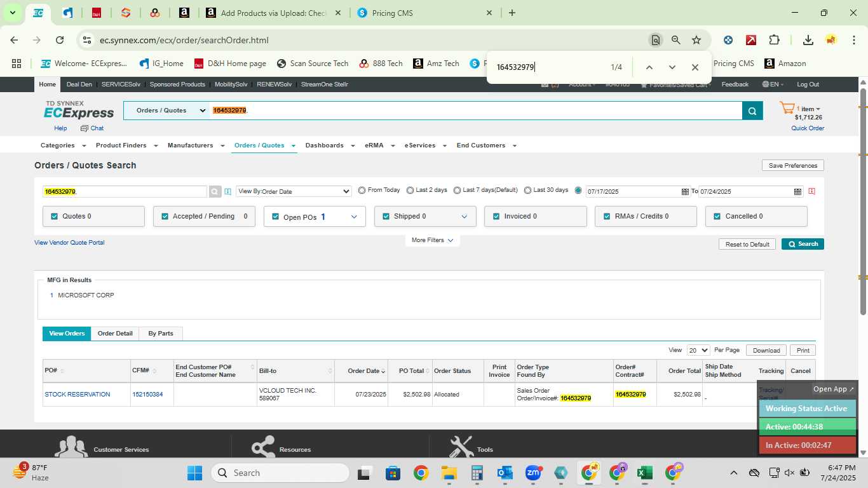Screen dimensions: 868x488
Task: Open the View By: Order Date dropdown
Action: [294, 191]
